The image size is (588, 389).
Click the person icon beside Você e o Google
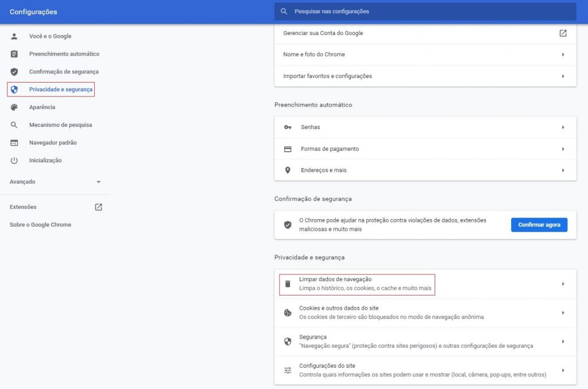pos(14,36)
